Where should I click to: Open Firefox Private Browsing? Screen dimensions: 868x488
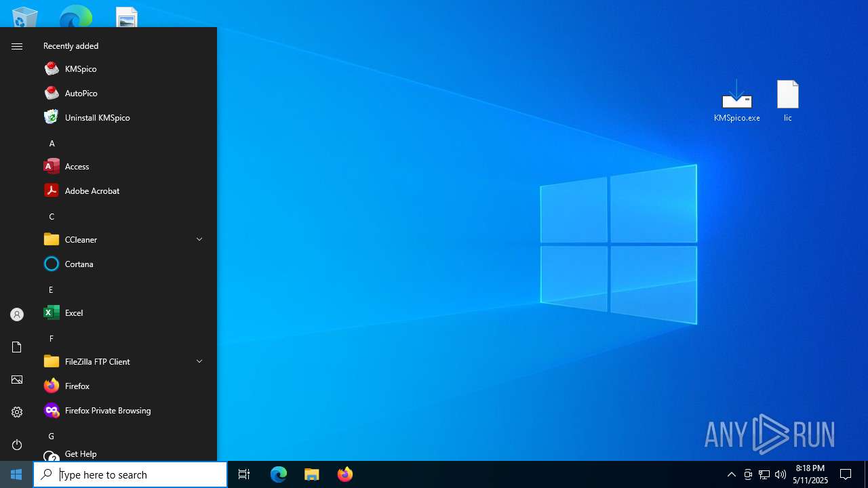coord(124,411)
